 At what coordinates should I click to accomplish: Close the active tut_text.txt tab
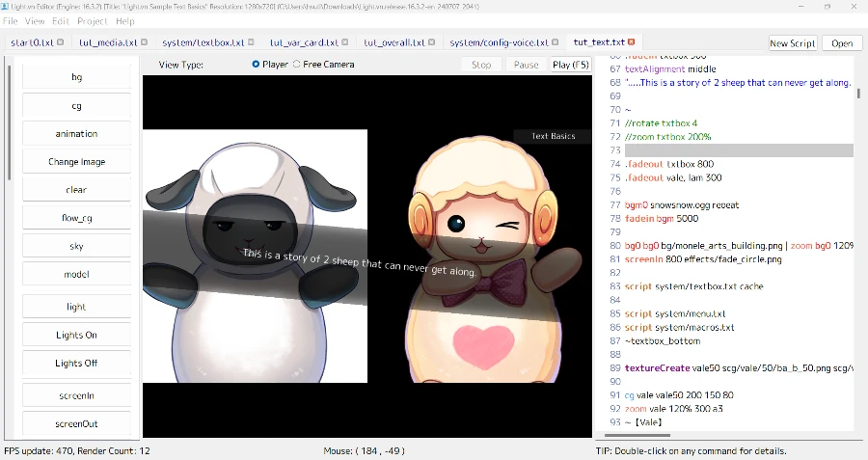(632, 42)
